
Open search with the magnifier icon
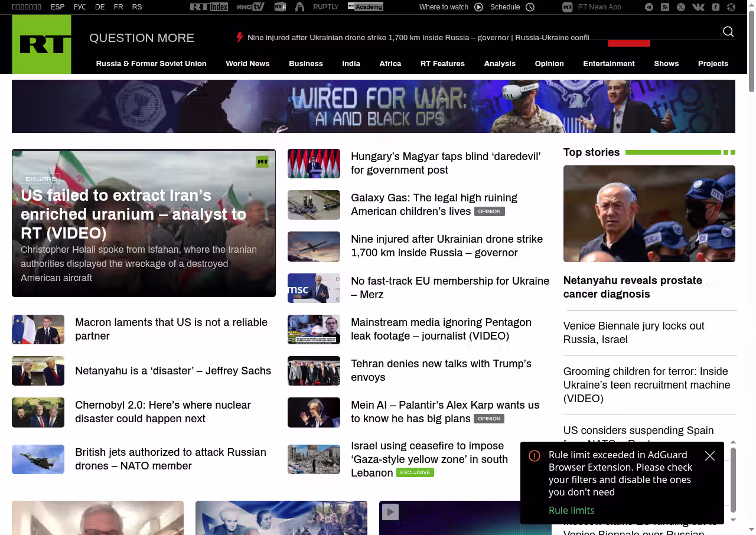(728, 32)
